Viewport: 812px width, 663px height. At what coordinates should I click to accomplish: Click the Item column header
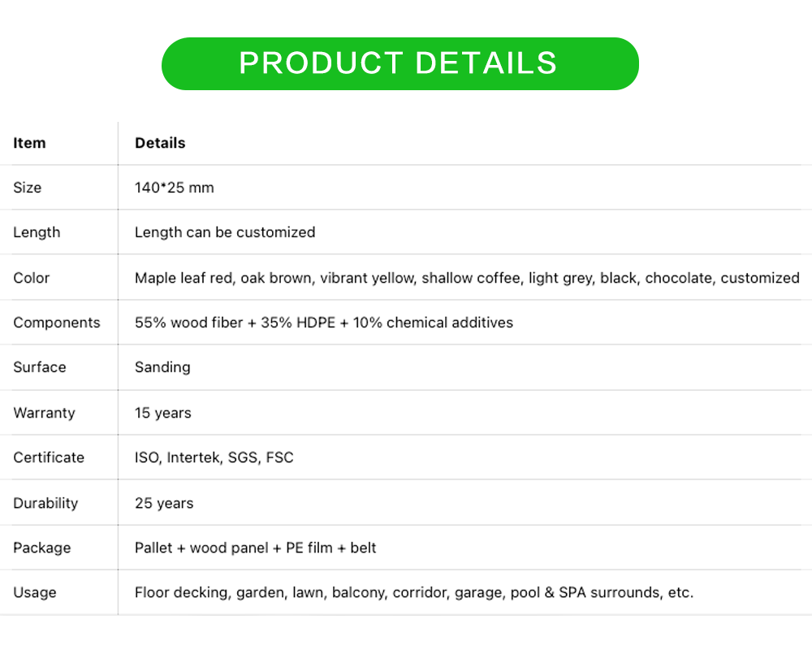tap(29, 143)
